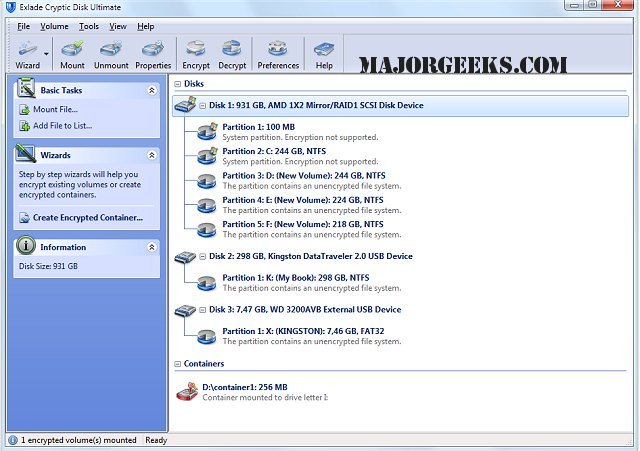This screenshot has width=640, height=451.
Task: Select Disk 1 AMD RAID1 entry
Action: [400, 106]
